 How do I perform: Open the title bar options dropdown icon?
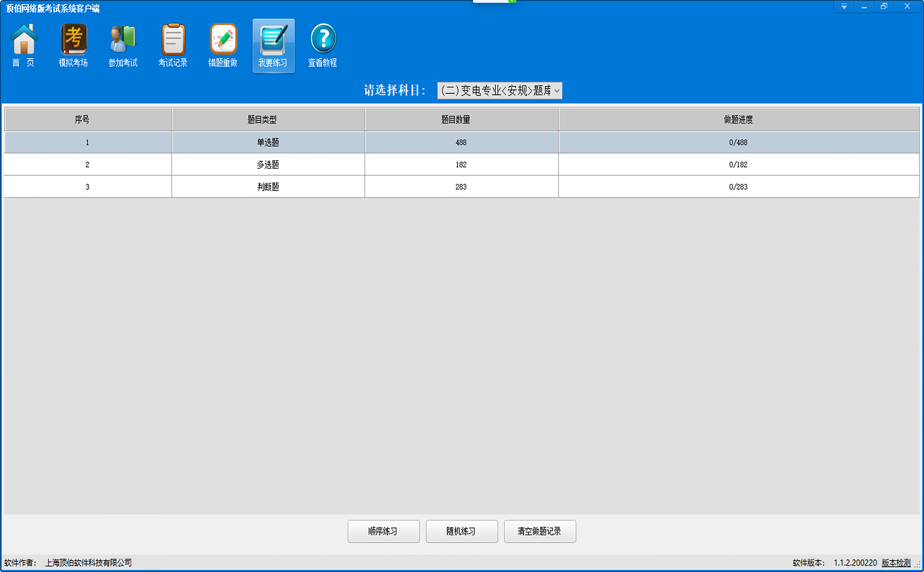tap(844, 6)
